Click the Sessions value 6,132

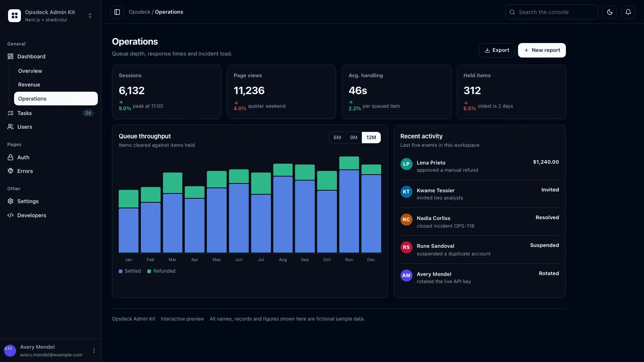click(132, 90)
